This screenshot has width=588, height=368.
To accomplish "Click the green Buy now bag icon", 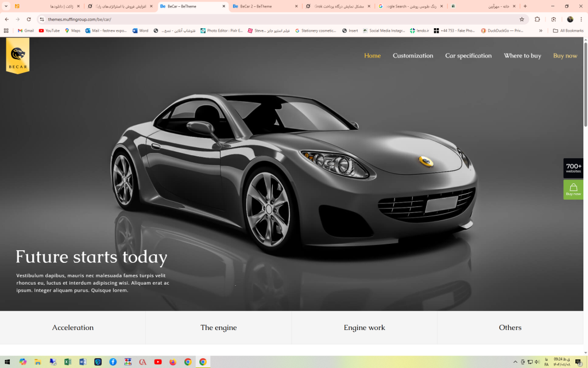I will coord(573,189).
